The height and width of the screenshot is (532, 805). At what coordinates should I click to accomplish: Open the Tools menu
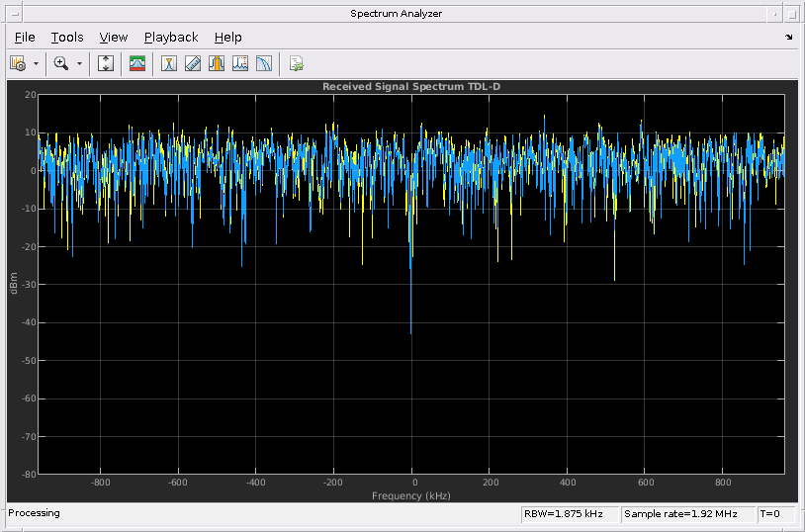coord(67,38)
